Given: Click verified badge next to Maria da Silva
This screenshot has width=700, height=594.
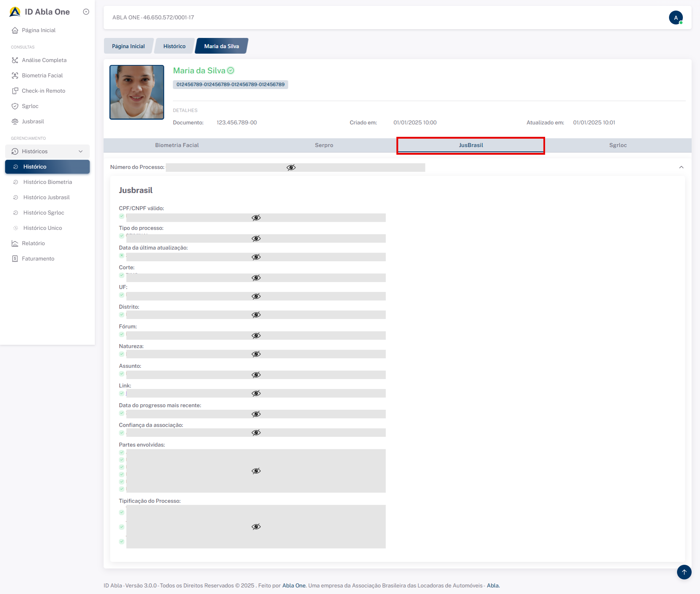Looking at the screenshot, I should (231, 70).
